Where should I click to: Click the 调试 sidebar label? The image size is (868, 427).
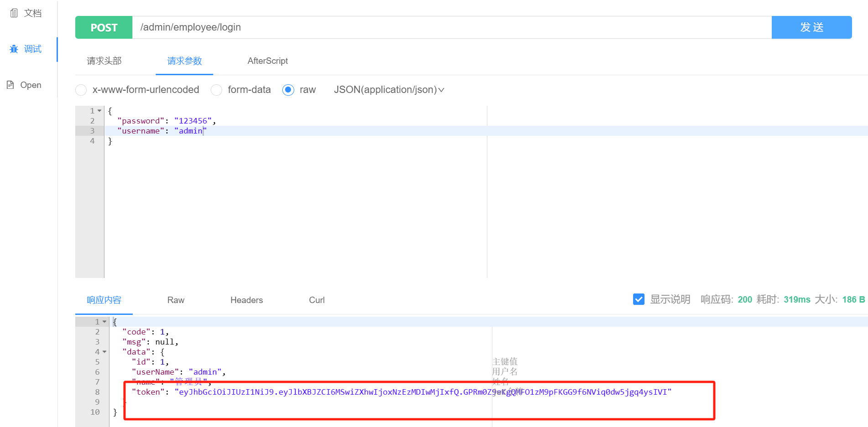33,49
